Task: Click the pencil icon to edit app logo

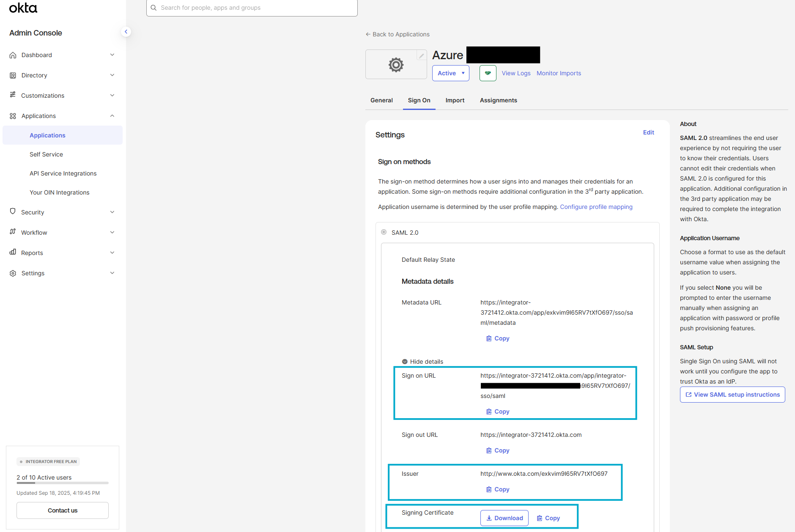Action: coord(421,55)
